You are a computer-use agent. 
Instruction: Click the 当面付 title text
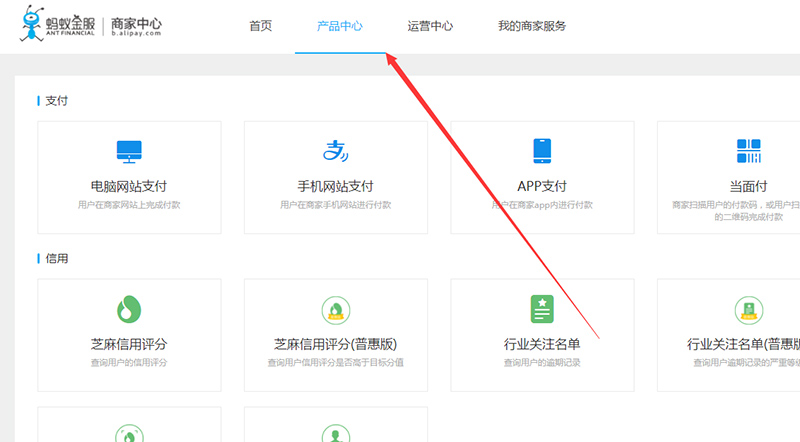point(748,186)
